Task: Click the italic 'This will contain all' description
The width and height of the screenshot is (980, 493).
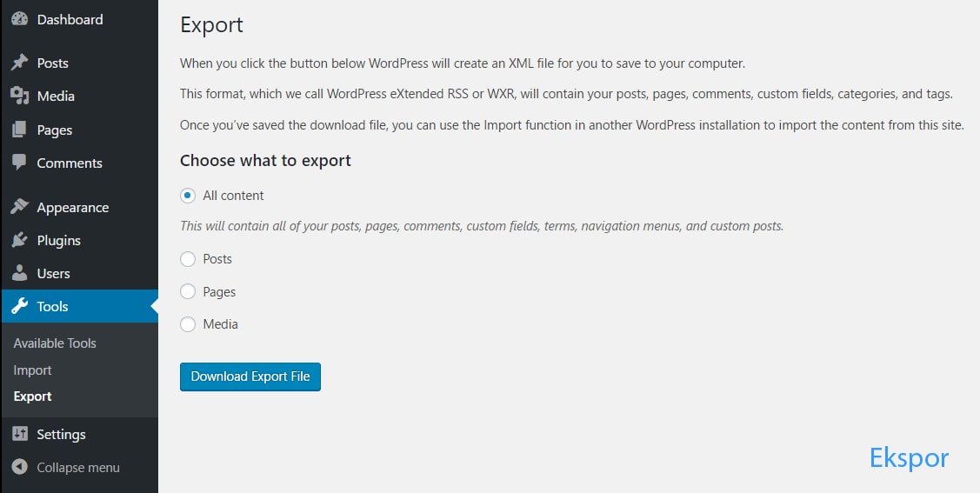Action: tap(482, 226)
